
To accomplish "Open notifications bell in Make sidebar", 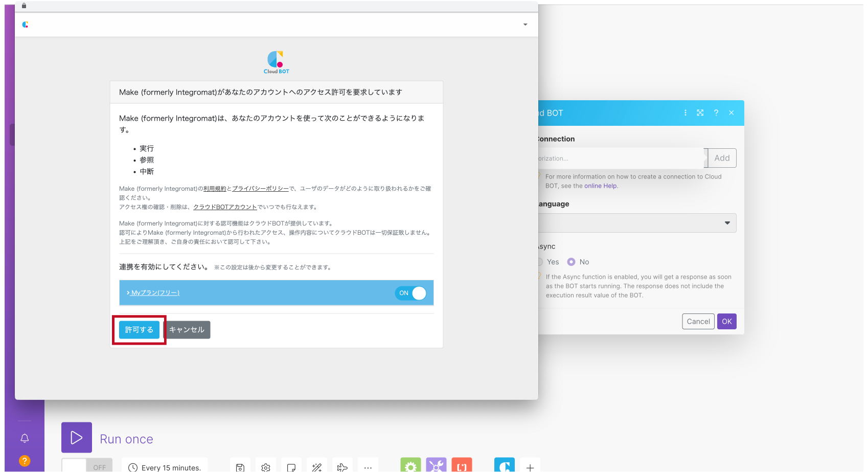I will click(x=25, y=438).
